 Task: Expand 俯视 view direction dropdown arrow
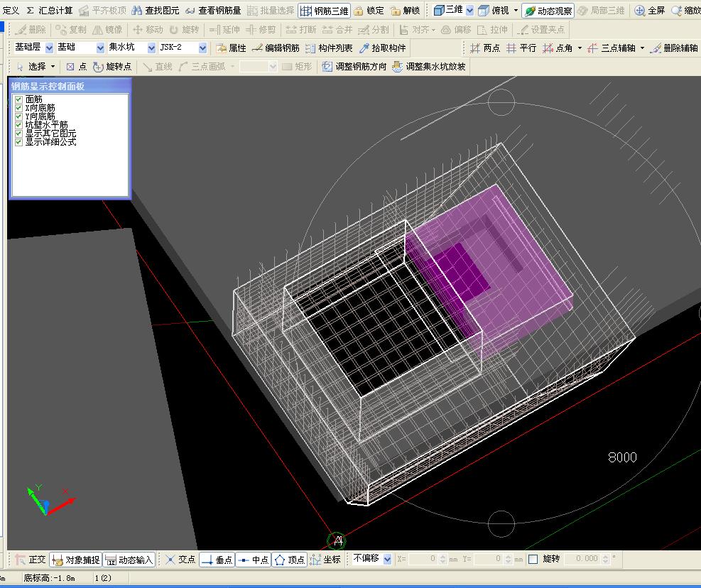point(516,10)
